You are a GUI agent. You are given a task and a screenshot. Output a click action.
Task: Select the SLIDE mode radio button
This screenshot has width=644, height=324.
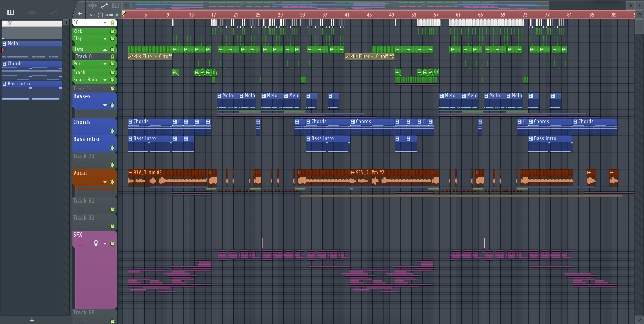(117, 15)
